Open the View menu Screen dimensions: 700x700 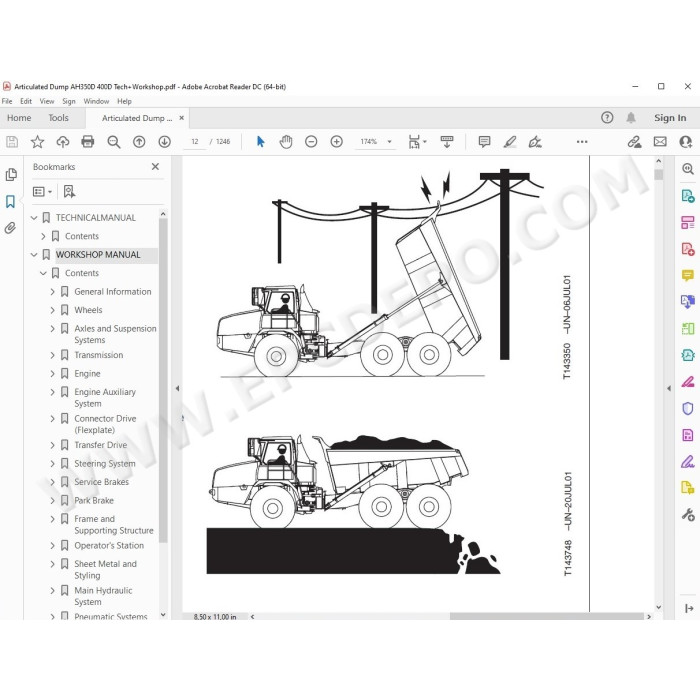(x=47, y=101)
